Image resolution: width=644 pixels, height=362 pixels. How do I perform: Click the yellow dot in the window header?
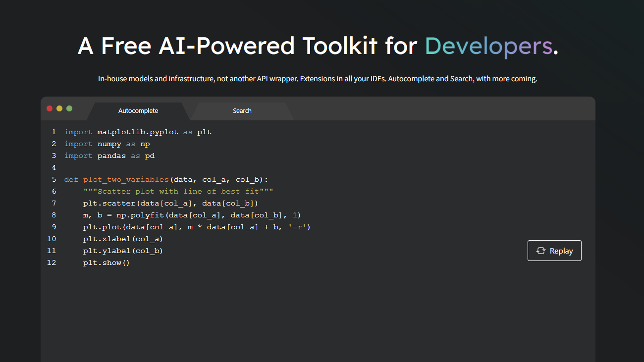(x=59, y=108)
